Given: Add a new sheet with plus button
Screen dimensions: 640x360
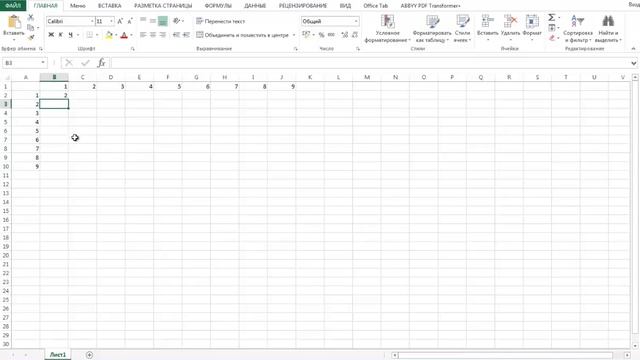Looking at the screenshot, I should tap(89, 355).
